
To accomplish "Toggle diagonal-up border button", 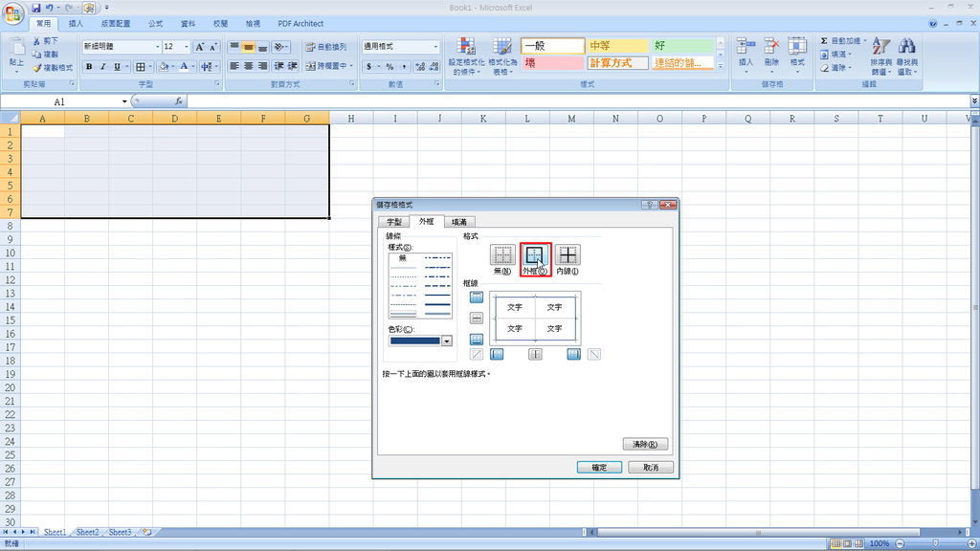I will point(477,354).
